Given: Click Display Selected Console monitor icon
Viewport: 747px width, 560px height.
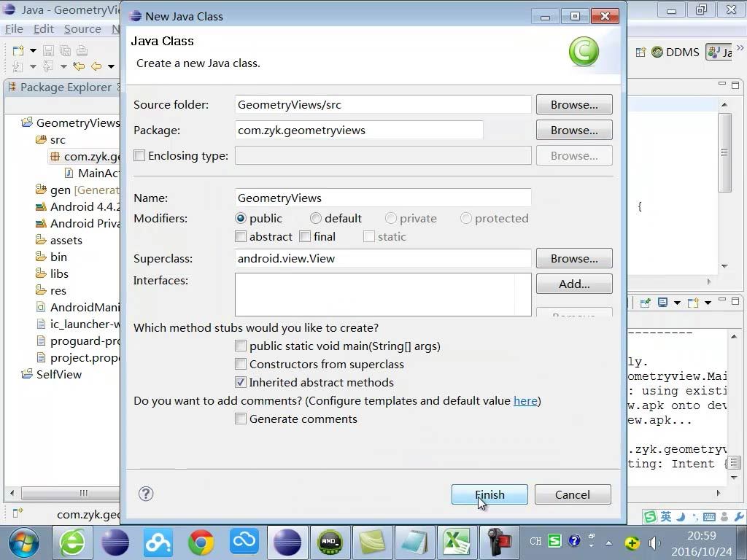Looking at the screenshot, I should (x=662, y=303).
